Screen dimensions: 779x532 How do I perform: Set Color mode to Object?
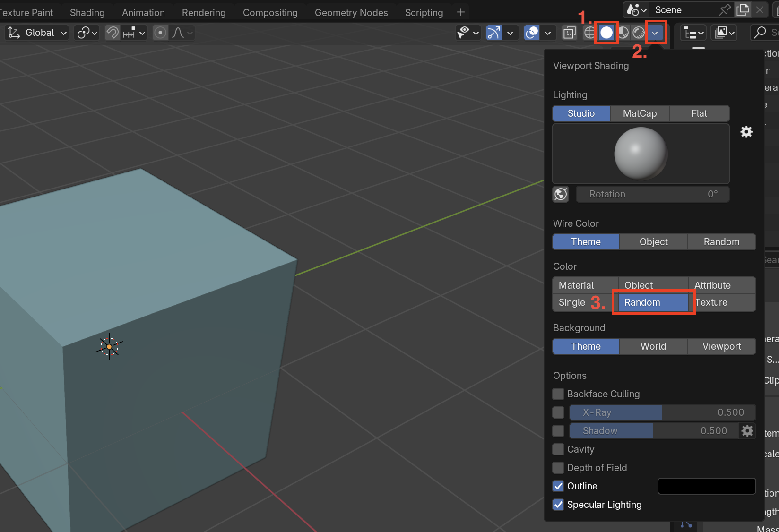pyautogui.click(x=653, y=285)
